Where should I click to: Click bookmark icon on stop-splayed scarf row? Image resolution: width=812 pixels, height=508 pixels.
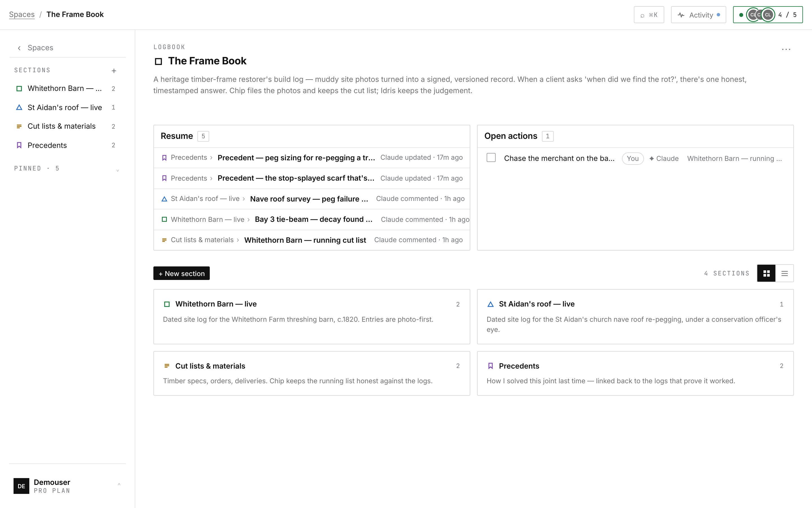point(164,178)
